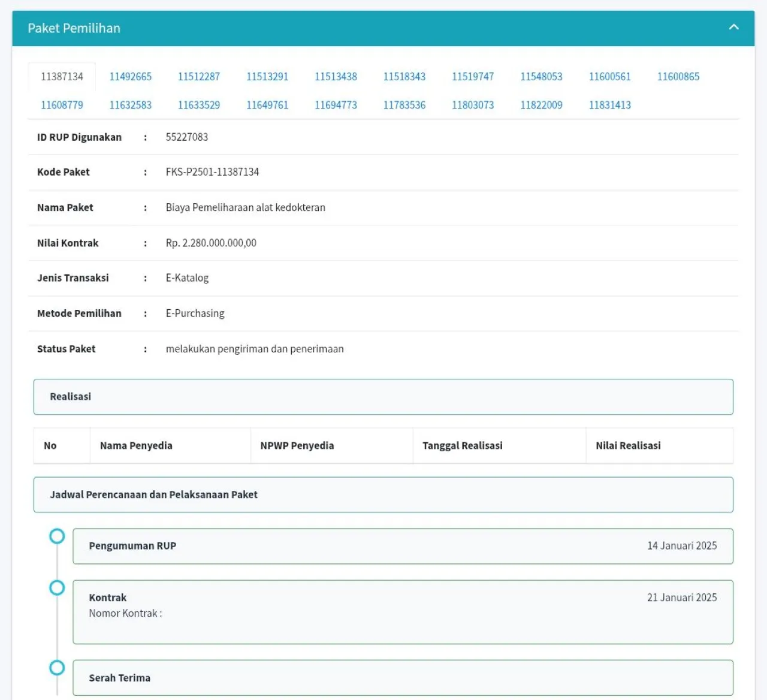Open package tab 11548053
This screenshot has width=767, height=700.
[x=542, y=77]
